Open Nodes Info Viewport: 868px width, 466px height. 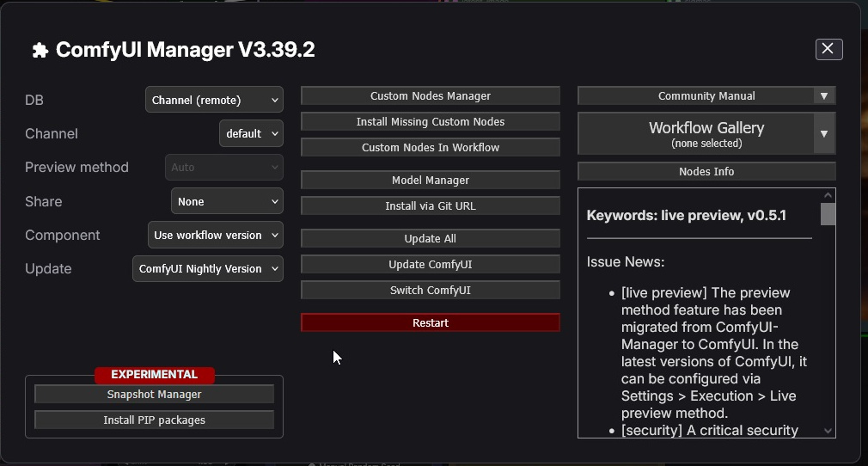[706, 172]
